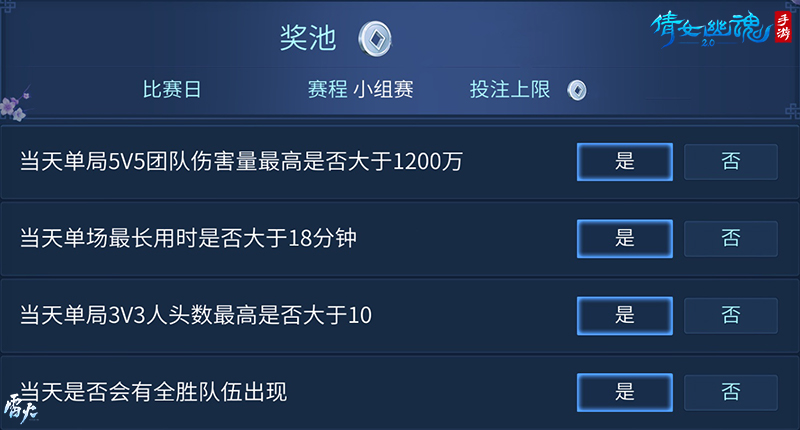
Task: Select 是 for 最长用时大于18分钟 question
Action: [625, 239]
